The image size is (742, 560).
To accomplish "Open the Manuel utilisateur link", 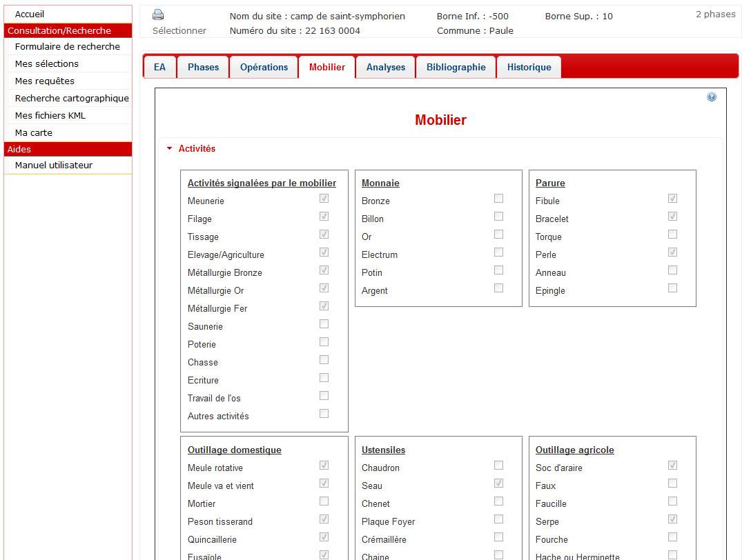I will point(54,165).
